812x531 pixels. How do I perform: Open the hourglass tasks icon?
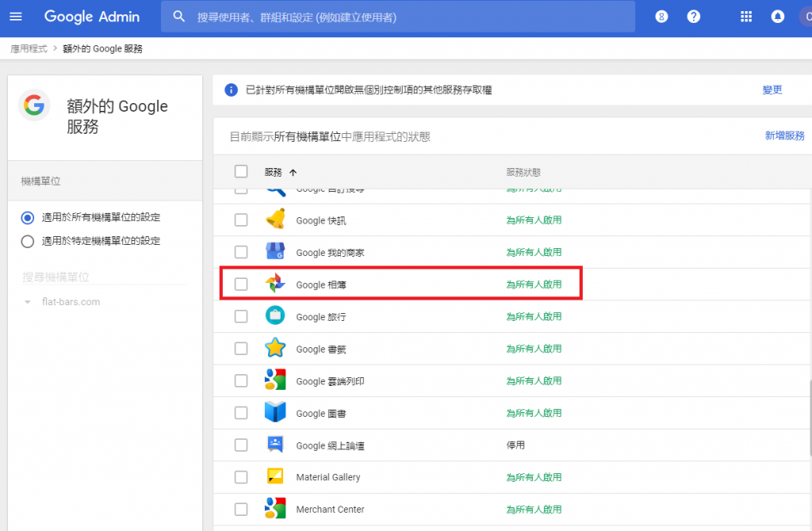click(x=661, y=17)
